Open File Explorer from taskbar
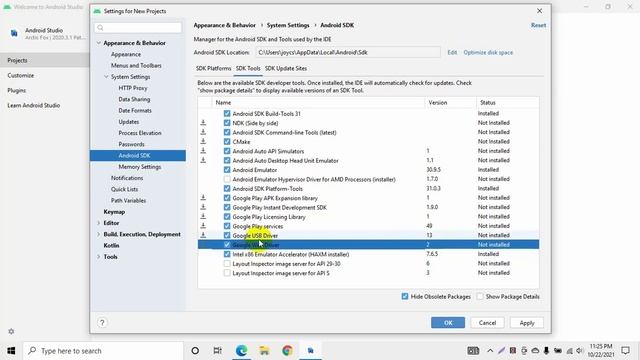Viewport: 640px width, 360px height. click(x=264, y=351)
